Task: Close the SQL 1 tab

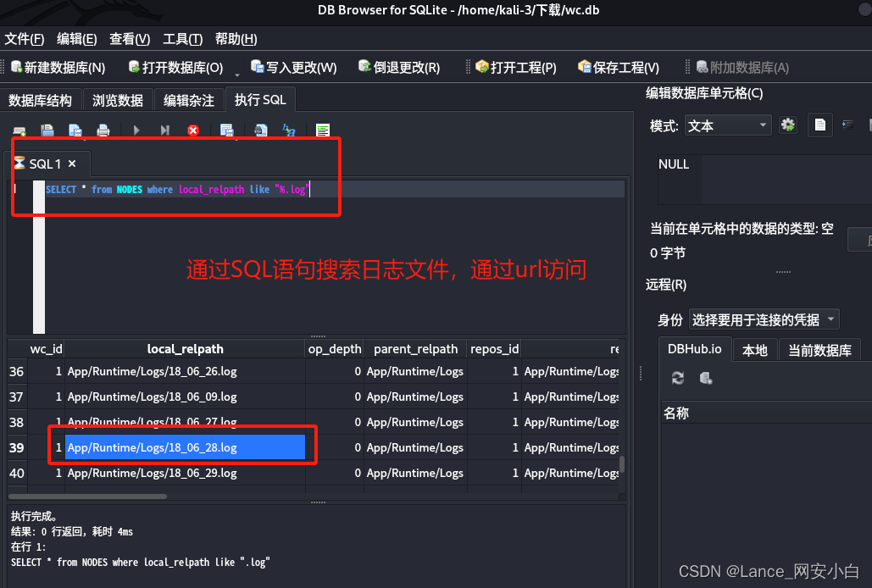Action: pos(72,164)
